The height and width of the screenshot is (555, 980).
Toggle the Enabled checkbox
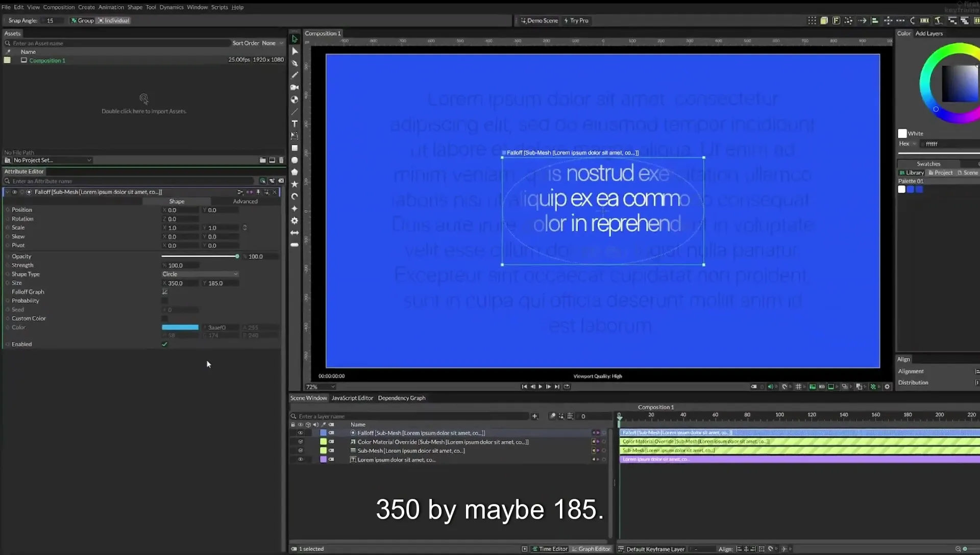point(165,344)
